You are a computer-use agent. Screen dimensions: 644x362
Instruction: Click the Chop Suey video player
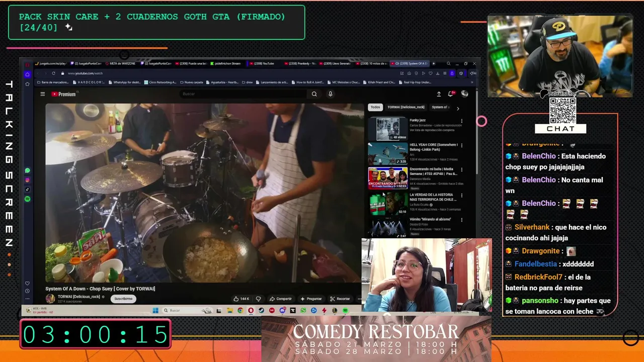point(204,193)
